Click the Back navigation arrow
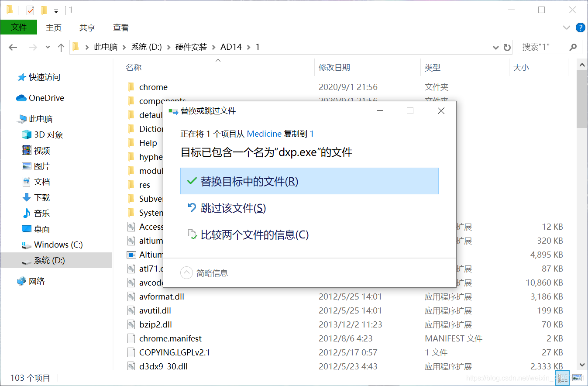The height and width of the screenshot is (386, 588). [x=13, y=47]
